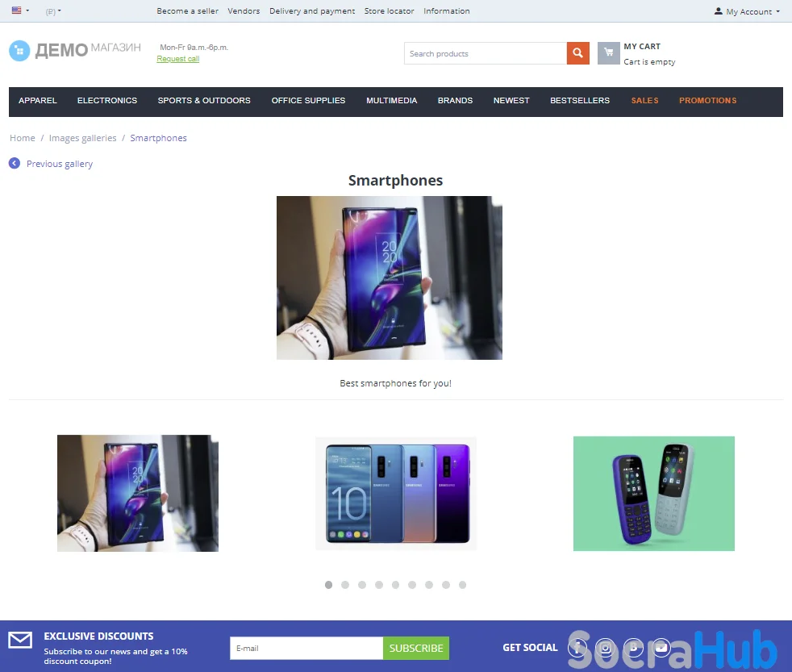Viewport: 792px width, 672px height.
Task: Open the large smartphone gallery image
Action: coord(389,278)
